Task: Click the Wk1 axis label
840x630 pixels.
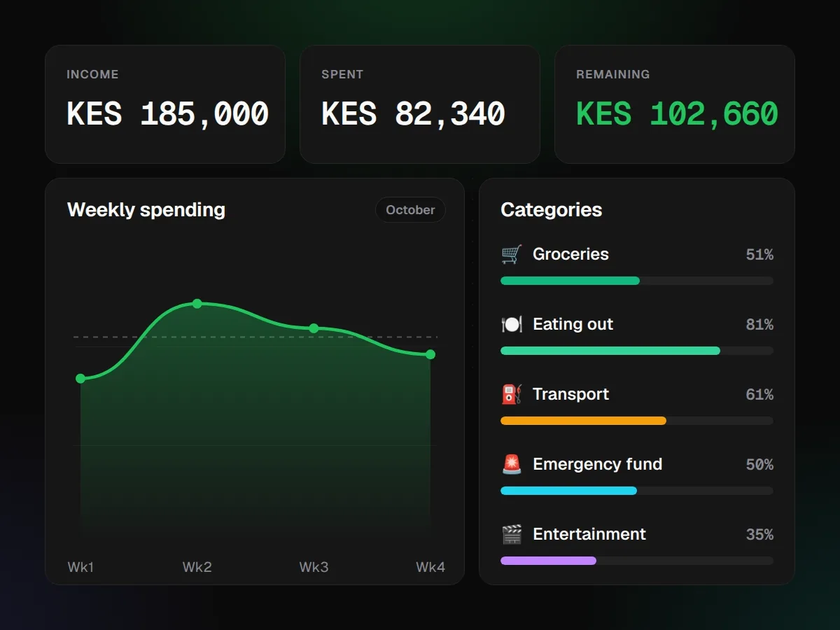Action: [80, 567]
